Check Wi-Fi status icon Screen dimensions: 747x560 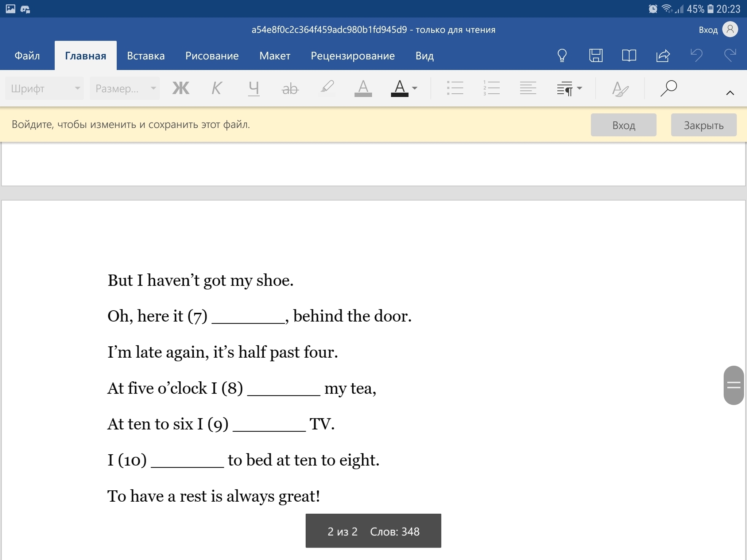coord(667,8)
